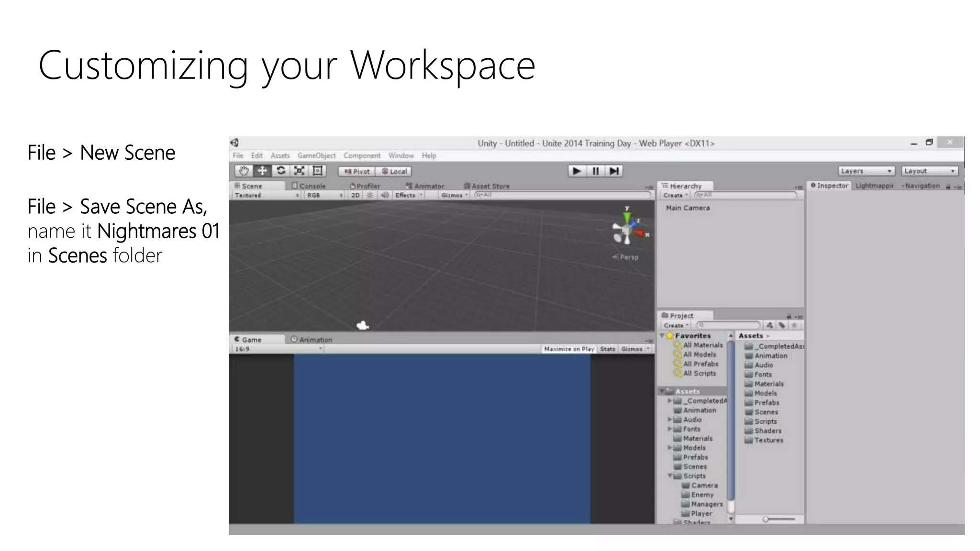Open Scene view Gizmos dropdown
980x551 pixels.
(454, 195)
